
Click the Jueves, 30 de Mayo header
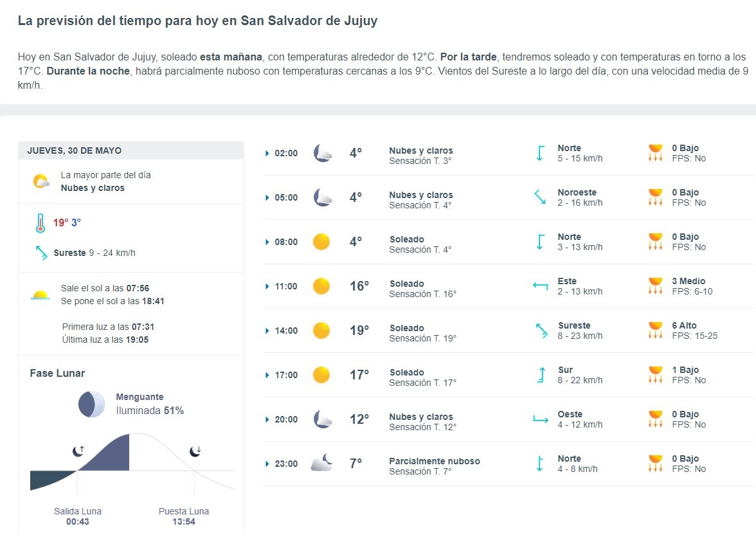[75, 150]
